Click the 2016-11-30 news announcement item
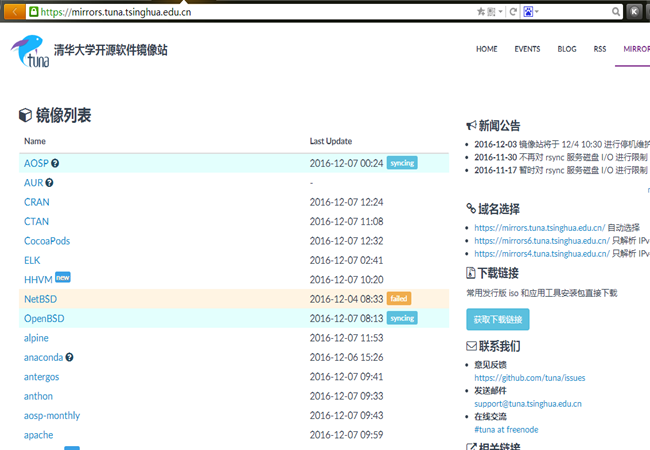This screenshot has width=650, height=450. (561, 157)
